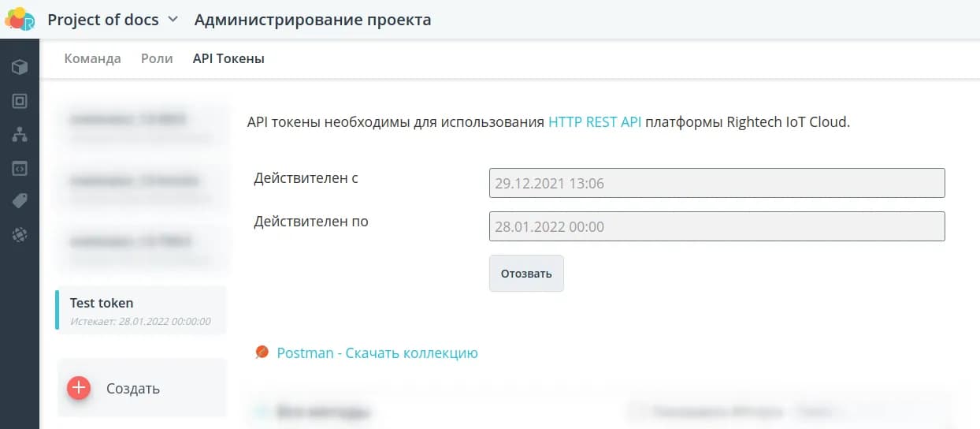
Task: Switch to the Роли tab
Action: click(157, 59)
